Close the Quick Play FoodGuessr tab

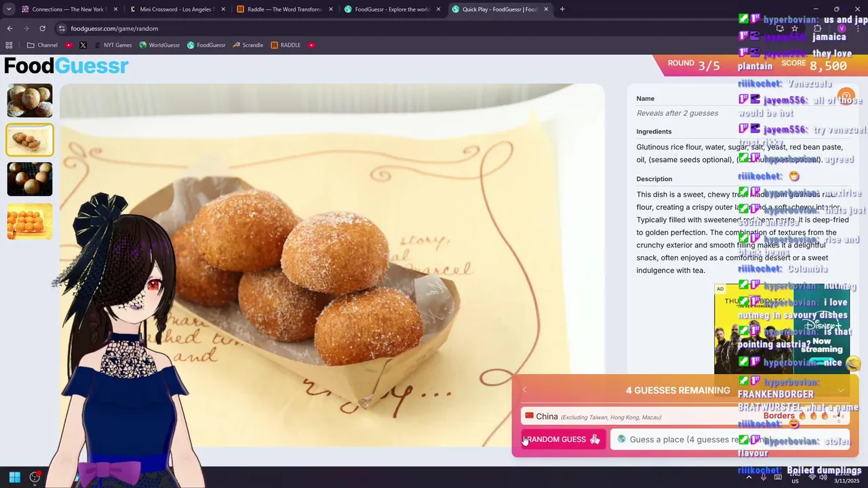(x=545, y=9)
